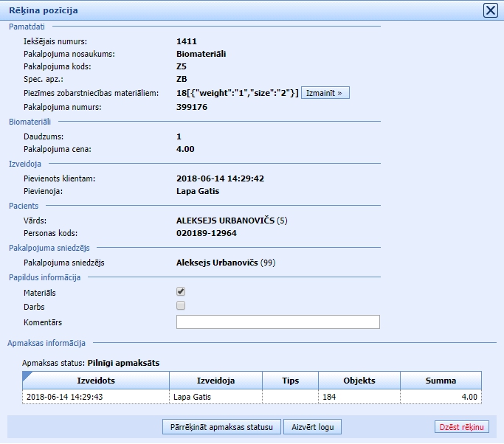Click the Aizvērt logu button

click(312, 426)
